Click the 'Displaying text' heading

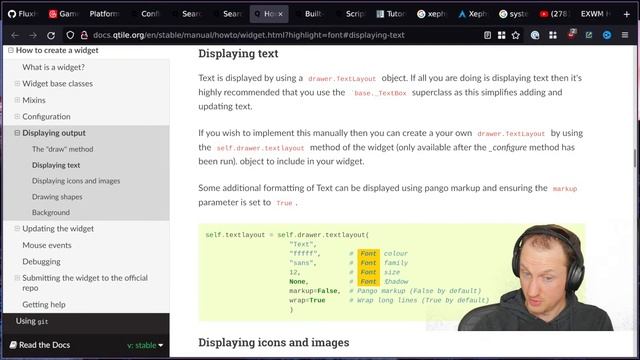point(238,53)
